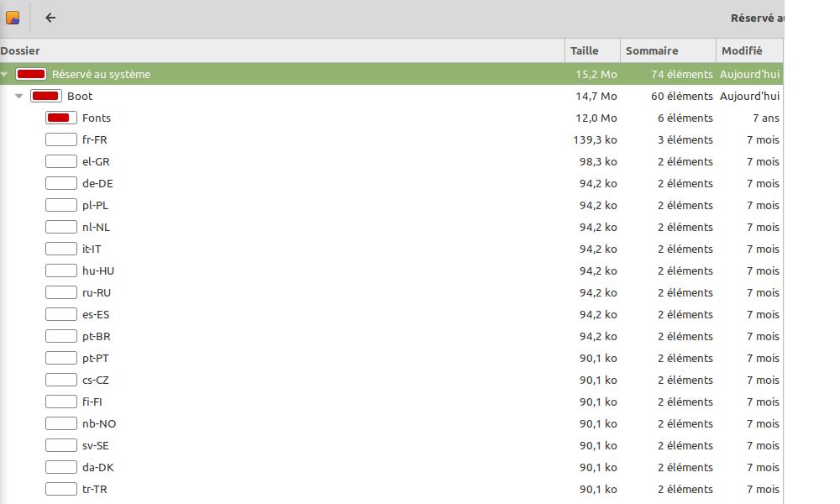Viewport: 840px width, 504px height.
Task: Sort by the Sommaire column header
Action: point(668,51)
